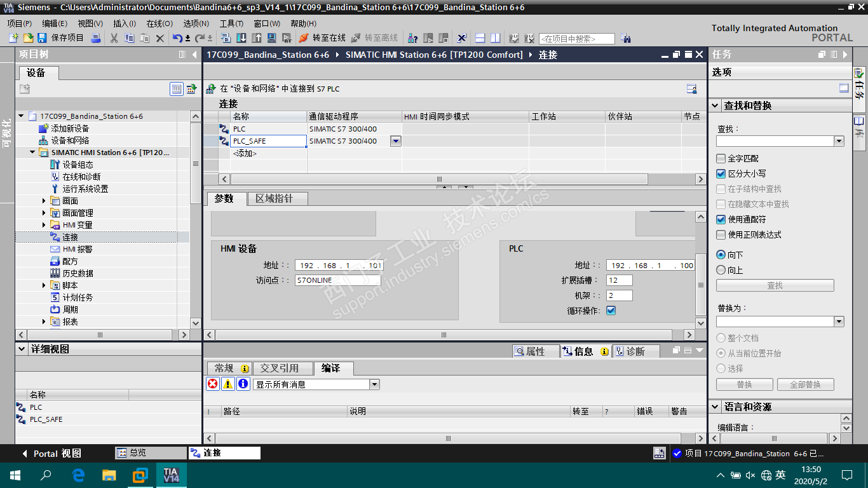Click the search-in-project binoculars icon
The image size is (868, 488).
[x=625, y=38]
